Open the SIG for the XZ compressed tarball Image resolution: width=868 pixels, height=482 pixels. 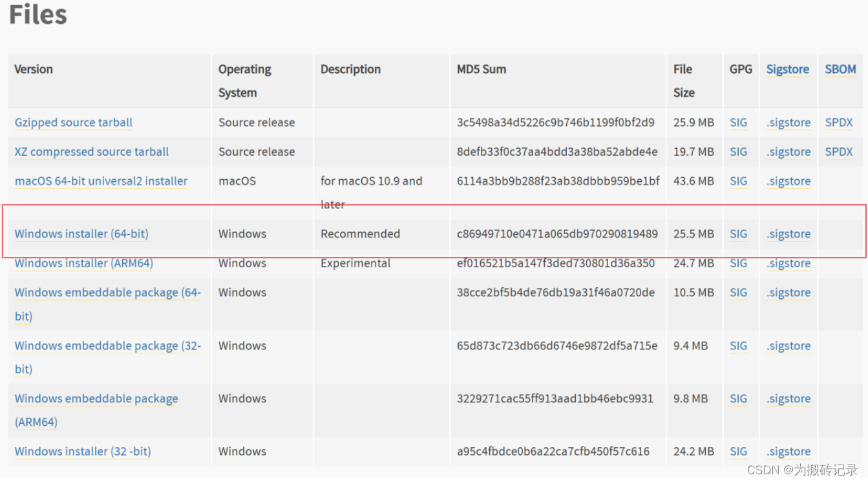point(739,151)
